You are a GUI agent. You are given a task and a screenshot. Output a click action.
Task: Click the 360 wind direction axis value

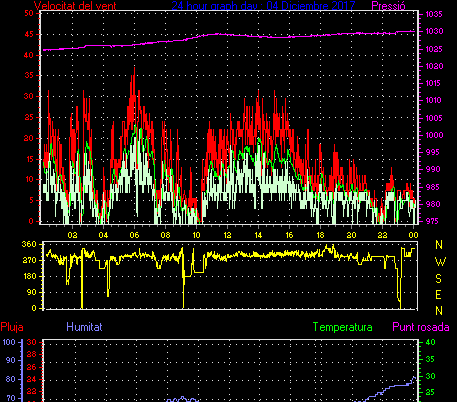coord(29,244)
